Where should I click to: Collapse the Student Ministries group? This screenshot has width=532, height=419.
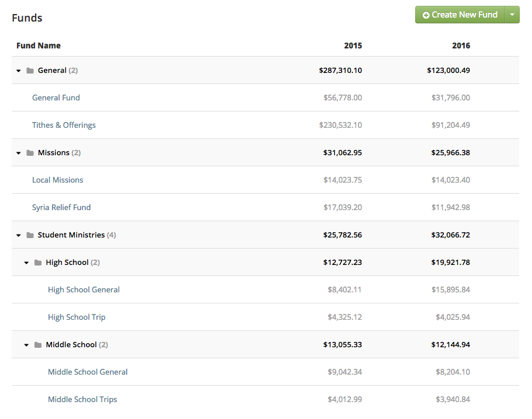point(18,235)
